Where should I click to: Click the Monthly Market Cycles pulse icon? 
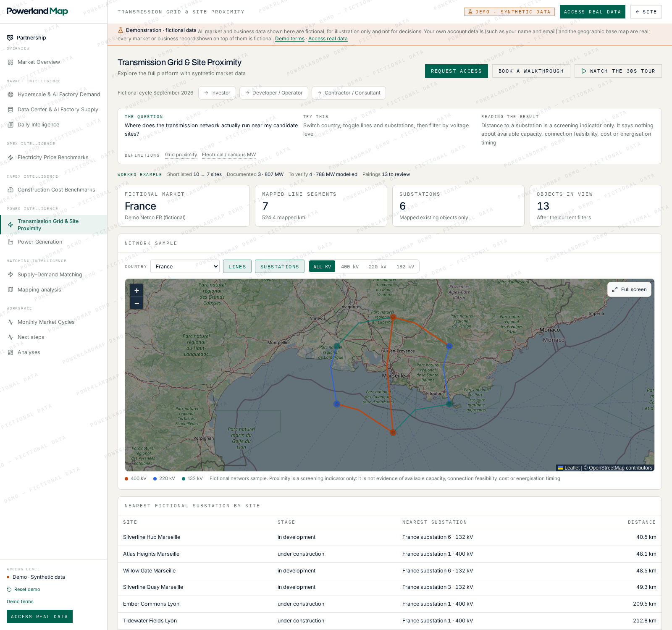[10, 322]
